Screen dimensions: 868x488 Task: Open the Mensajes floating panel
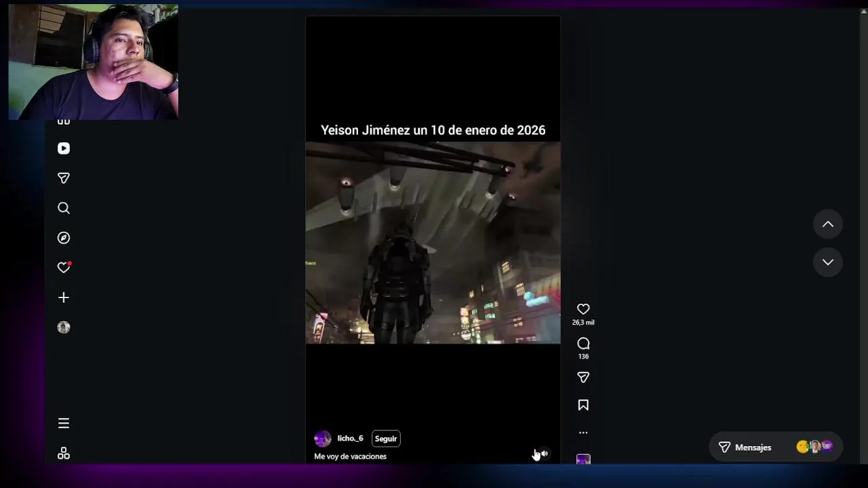coord(776,447)
